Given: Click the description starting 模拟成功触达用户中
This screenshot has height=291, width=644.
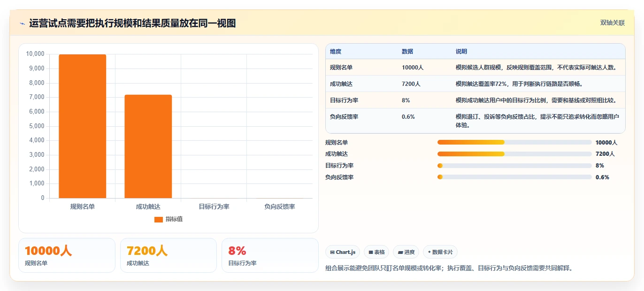Looking at the screenshot, I should coord(536,100).
